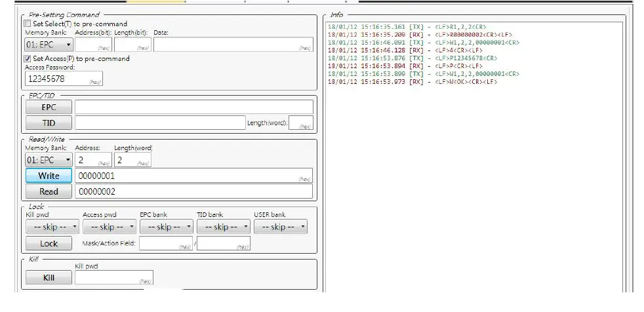The image size is (644, 312).
Task: Click the Read button
Action: (49, 191)
